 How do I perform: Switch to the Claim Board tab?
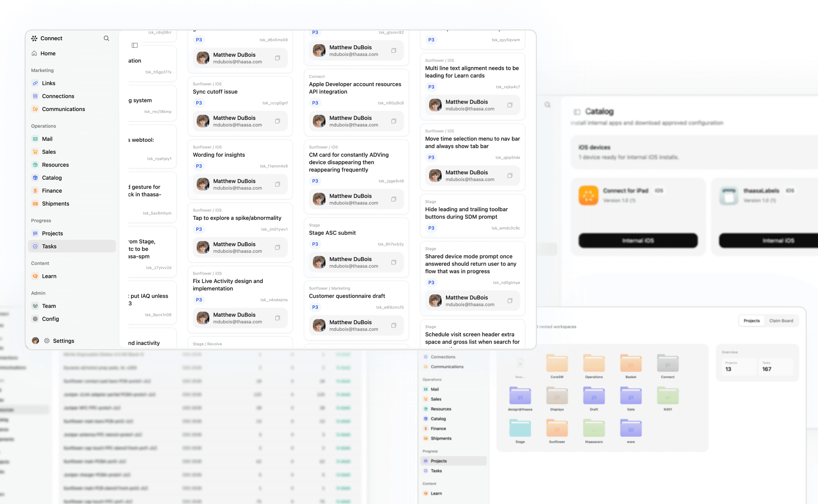click(781, 321)
